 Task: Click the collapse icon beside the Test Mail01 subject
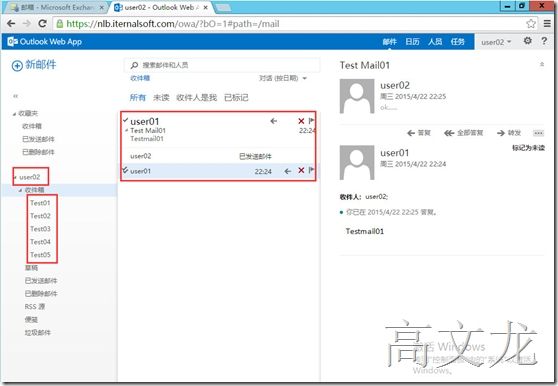(x=542, y=64)
